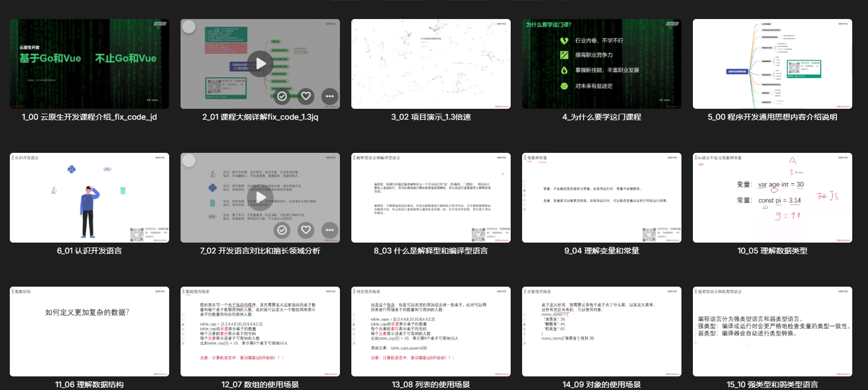Open more options on 2_01 课程大纲详解 thumbnail
Screen dimensions: 868x390
[330, 96]
